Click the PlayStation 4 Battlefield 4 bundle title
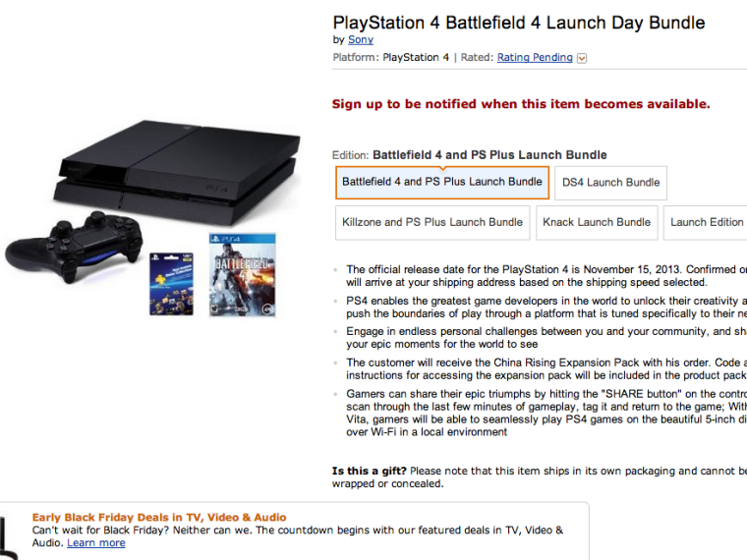747x560 pixels. (x=519, y=23)
